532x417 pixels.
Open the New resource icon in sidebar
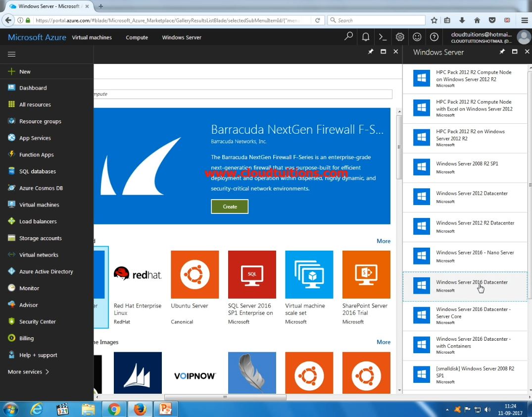pyautogui.click(x=11, y=72)
